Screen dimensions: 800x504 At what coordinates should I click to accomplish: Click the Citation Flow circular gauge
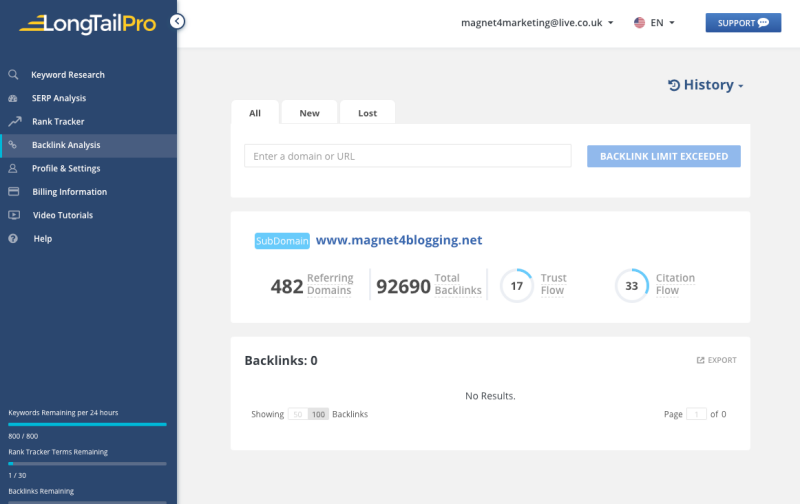[x=632, y=286]
